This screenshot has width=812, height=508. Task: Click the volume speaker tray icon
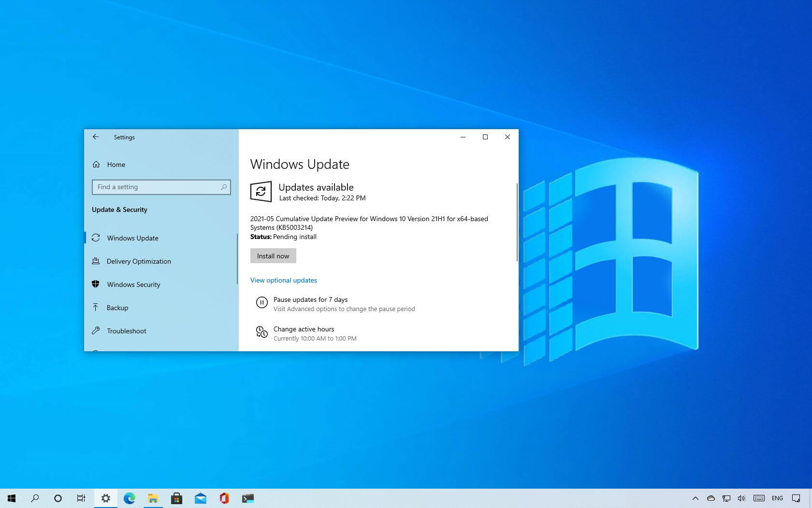click(741, 498)
